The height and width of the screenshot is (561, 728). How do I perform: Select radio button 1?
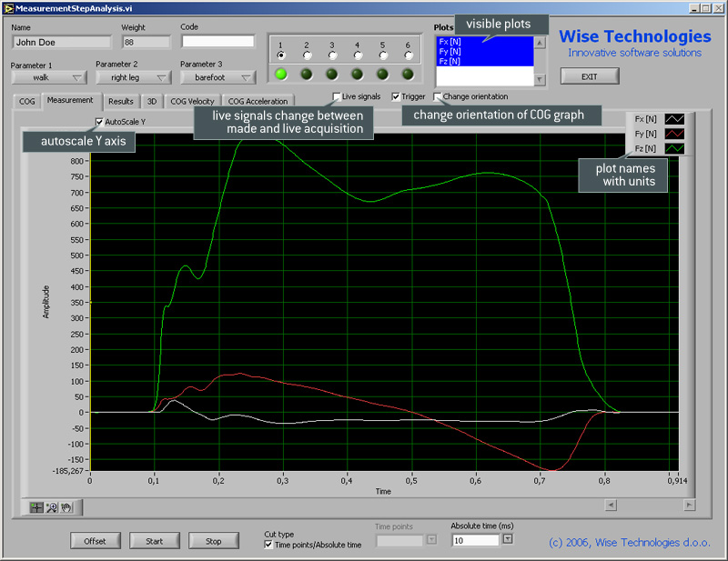click(280, 55)
